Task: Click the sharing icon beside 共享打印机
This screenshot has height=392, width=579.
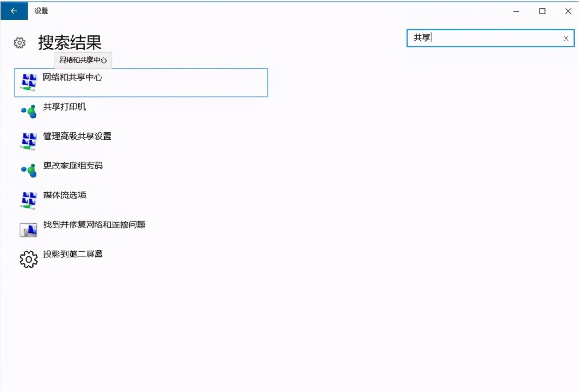Action: (x=28, y=111)
